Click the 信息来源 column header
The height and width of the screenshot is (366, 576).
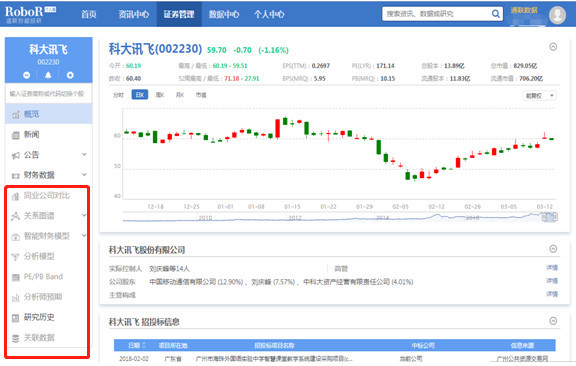[522, 345]
